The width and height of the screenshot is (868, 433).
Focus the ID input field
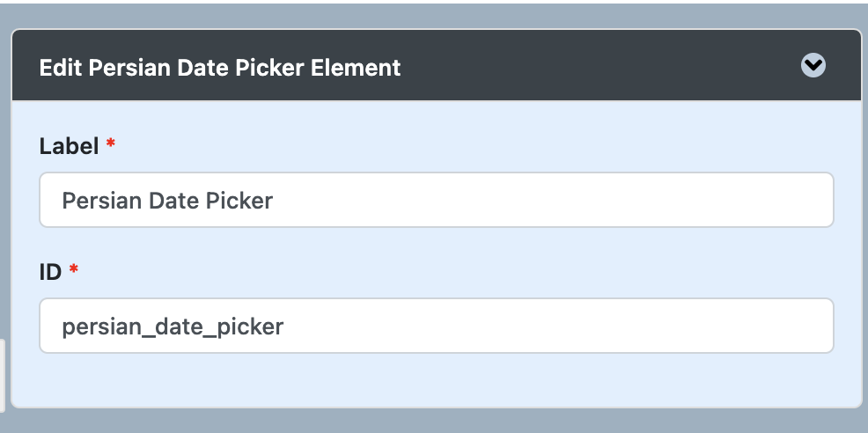[436, 327]
